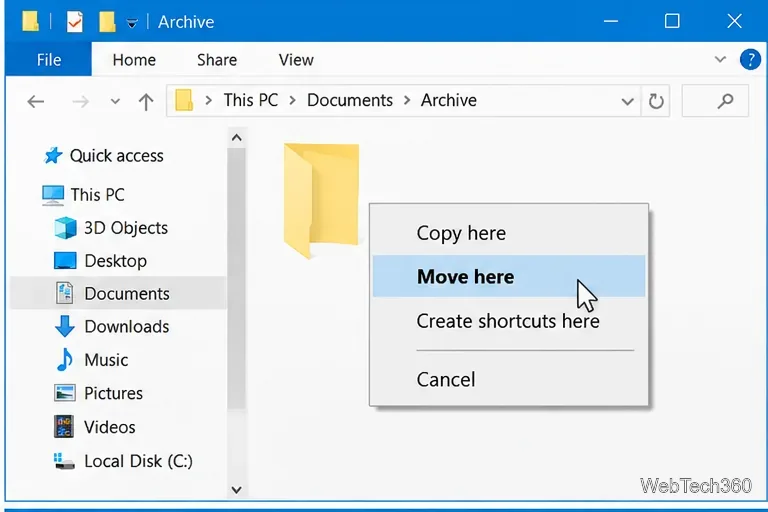The height and width of the screenshot is (512, 768).
Task: Click the Documents page icon in sidebar
Action: [64, 293]
